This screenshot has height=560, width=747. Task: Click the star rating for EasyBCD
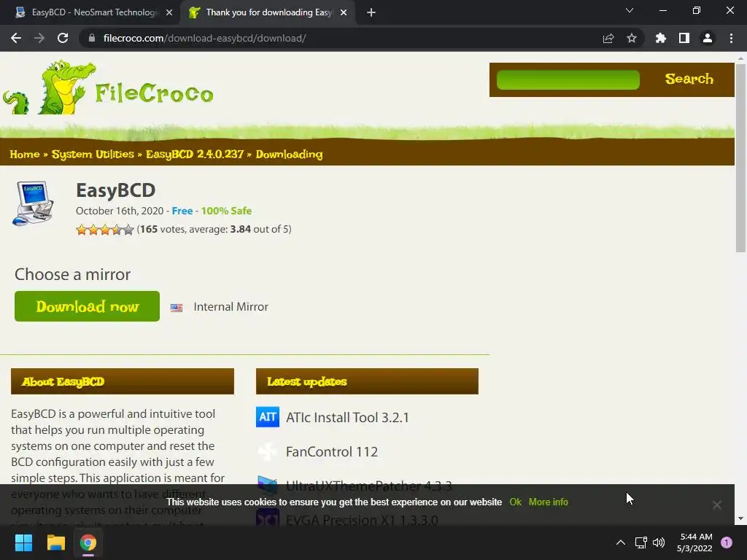point(105,230)
